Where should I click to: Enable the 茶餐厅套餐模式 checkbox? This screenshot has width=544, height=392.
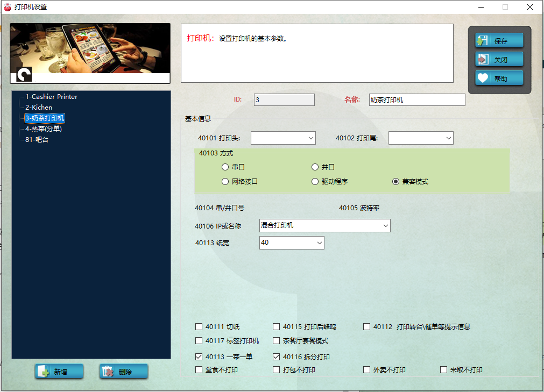point(276,341)
